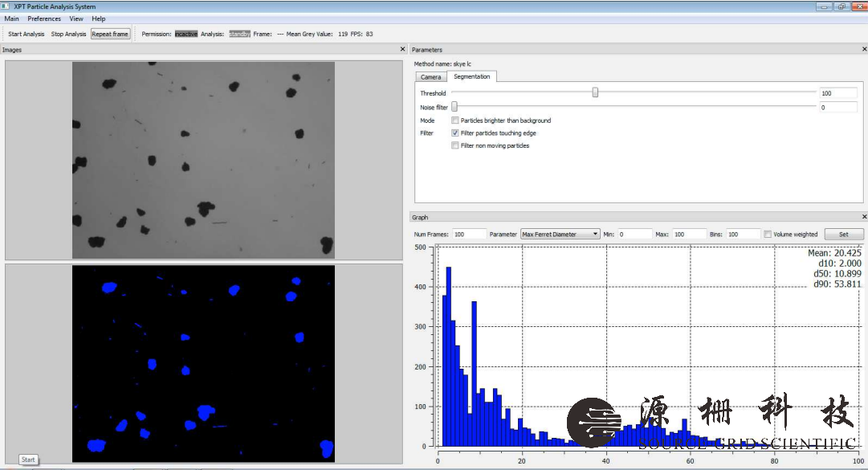Screen dimensions: 868x470
Task: Click the 'Mean Grey Value:' label
Action: pos(309,34)
